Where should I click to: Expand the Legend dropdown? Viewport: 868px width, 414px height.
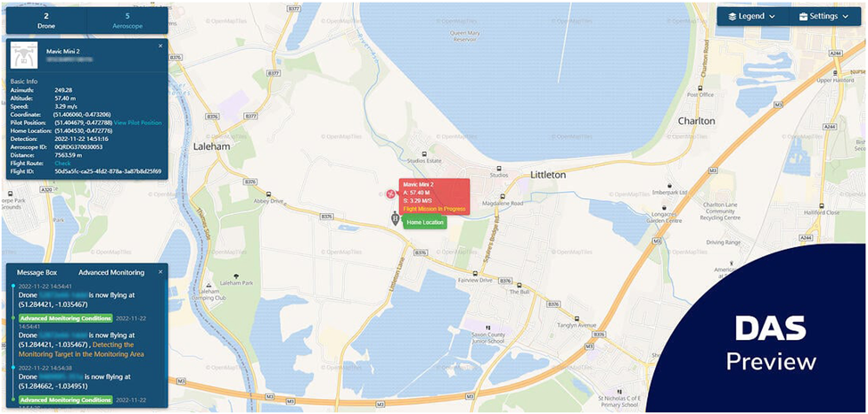pyautogui.click(x=752, y=17)
